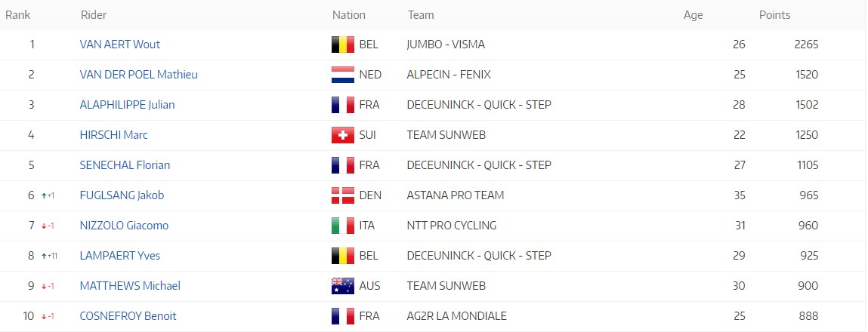Open SENECHAL Florian rider link
This screenshot has width=868, height=332.
click(125, 165)
